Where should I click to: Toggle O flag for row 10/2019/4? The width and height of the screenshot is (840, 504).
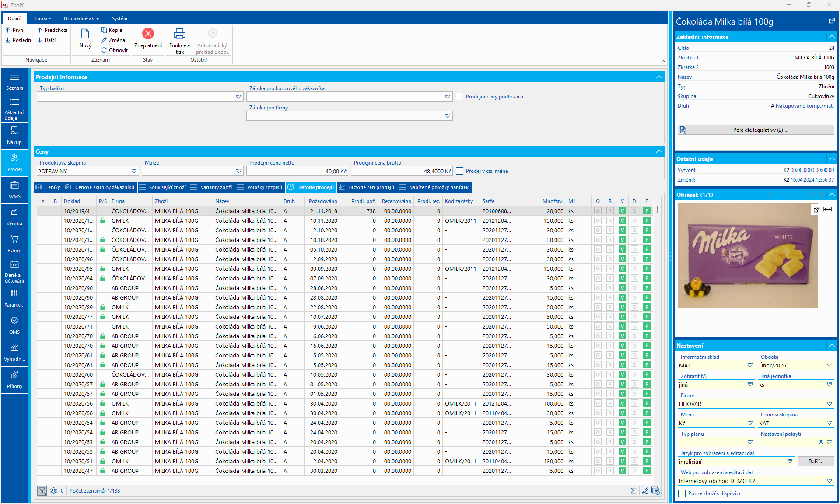click(x=598, y=211)
